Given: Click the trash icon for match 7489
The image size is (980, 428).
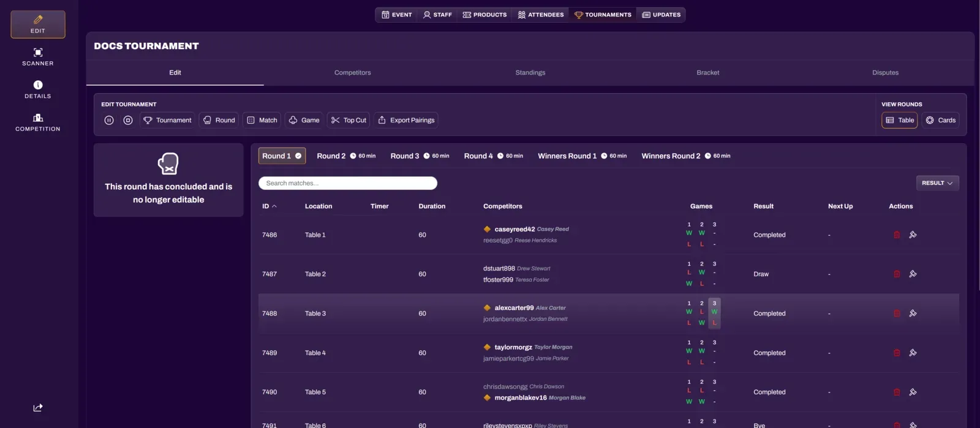Looking at the screenshot, I should tap(897, 353).
